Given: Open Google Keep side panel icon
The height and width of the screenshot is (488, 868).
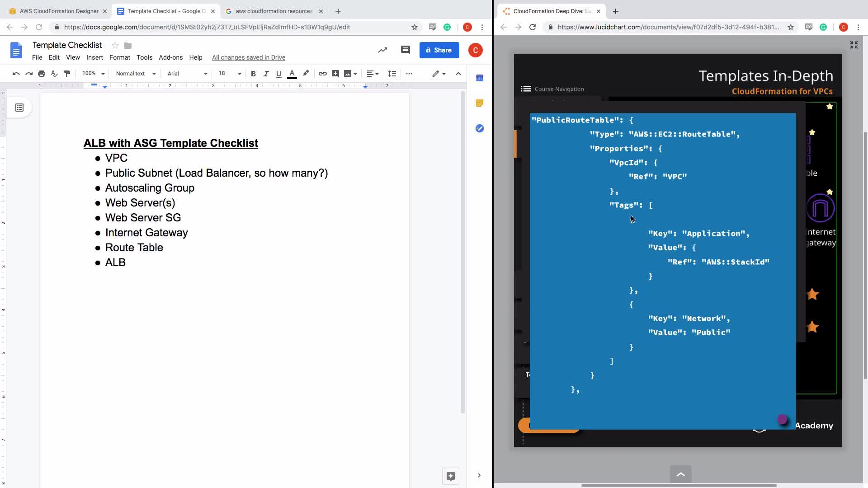Looking at the screenshot, I should [480, 103].
